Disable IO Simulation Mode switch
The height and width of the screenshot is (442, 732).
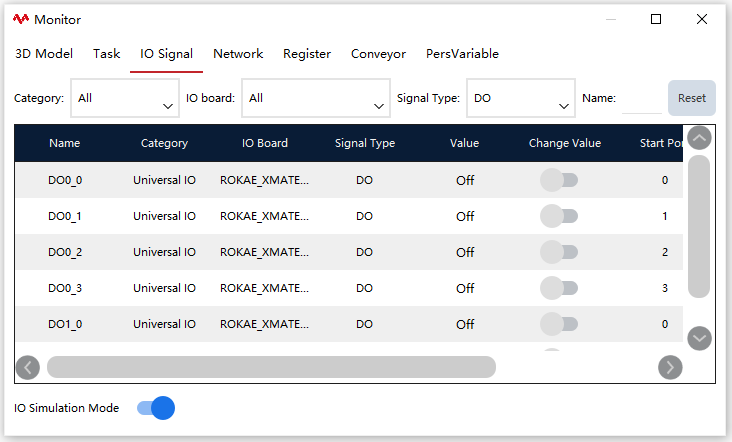pyautogui.click(x=156, y=408)
